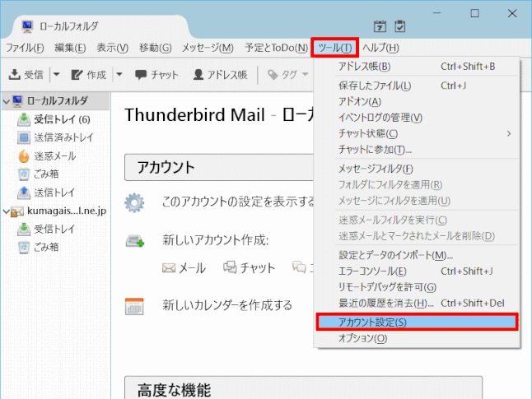Select the 迷惑メール folder
The width and height of the screenshot is (532, 399).
[46, 156]
